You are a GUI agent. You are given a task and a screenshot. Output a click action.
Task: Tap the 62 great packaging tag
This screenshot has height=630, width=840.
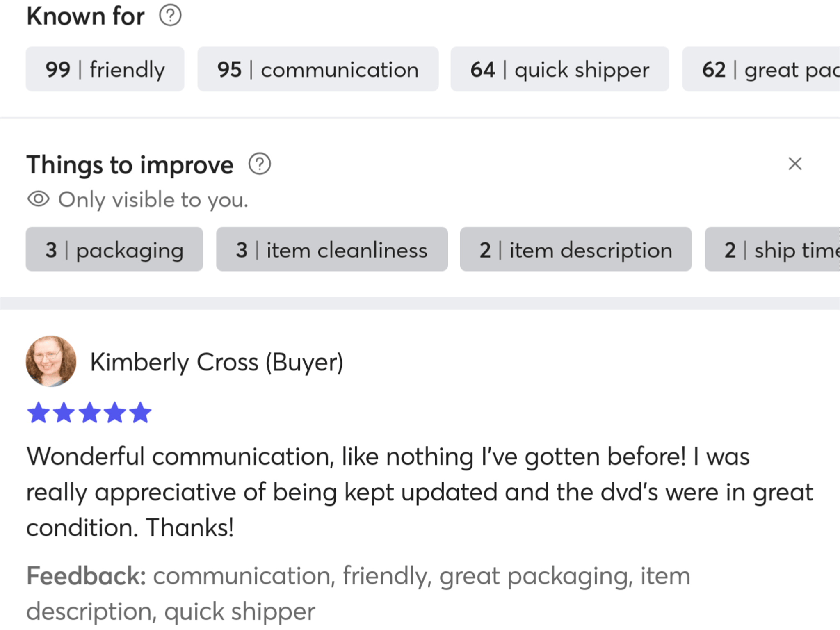coord(761,69)
